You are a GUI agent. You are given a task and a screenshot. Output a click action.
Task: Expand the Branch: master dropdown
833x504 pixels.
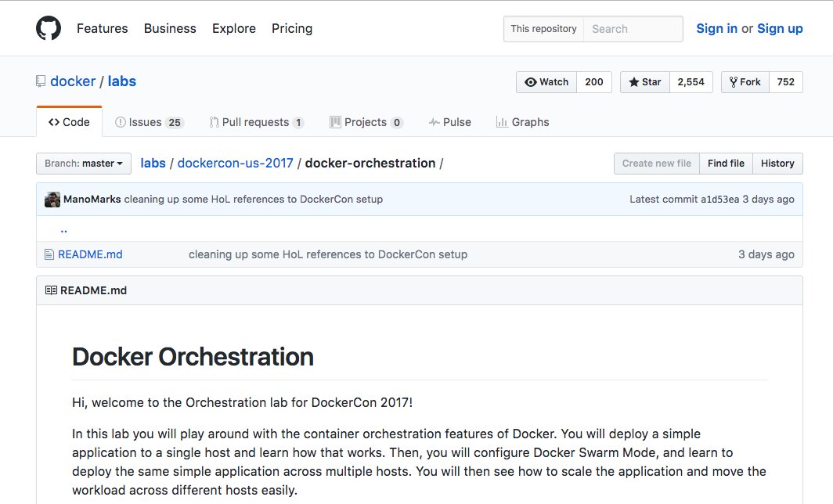pyautogui.click(x=84, y=164)
